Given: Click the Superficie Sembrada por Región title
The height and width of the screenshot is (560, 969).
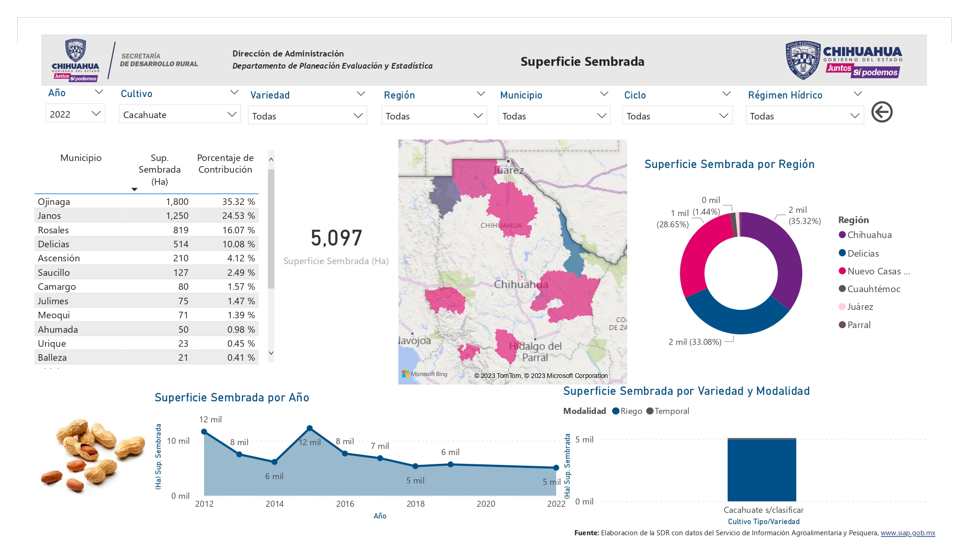Looking at the screenshot, I should [729, 164].
